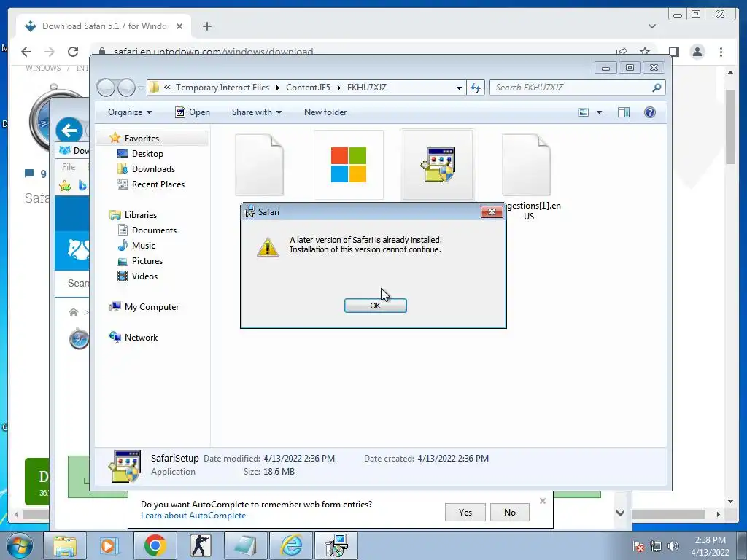The image size is (747, 560).
Task: Open Chrome profile avatar
Action: 697,52
